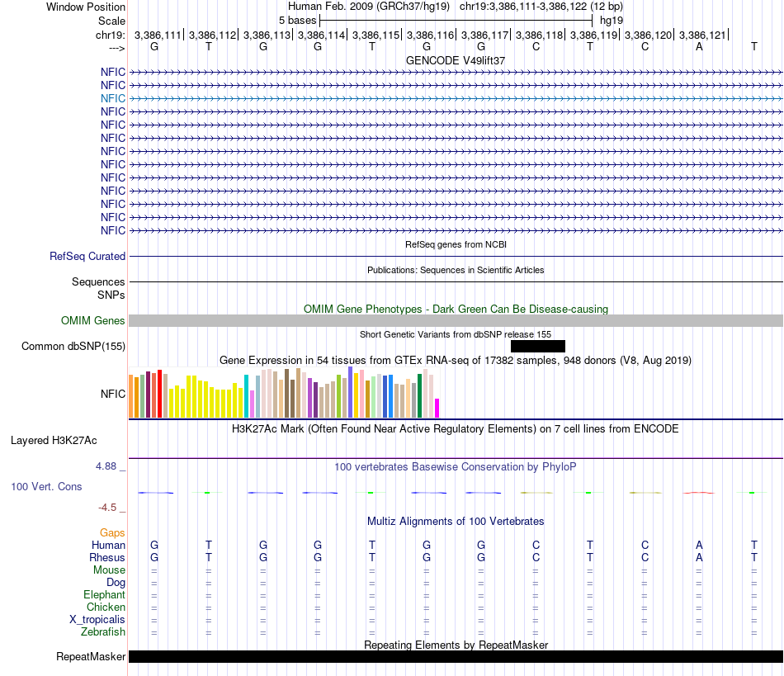Image resolution: width=784 pixels, height=676 pixels.
Task: Select the Mouse species label
Action: coord(110,570)
